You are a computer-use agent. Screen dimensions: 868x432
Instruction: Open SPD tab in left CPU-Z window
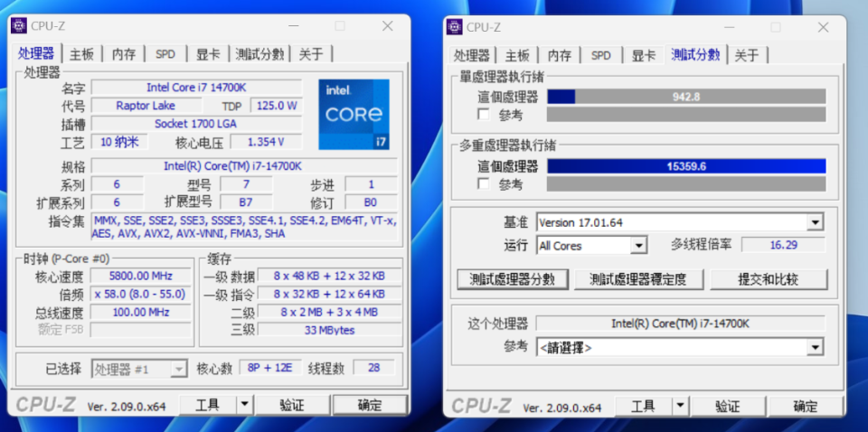click(x=165, y=54)
